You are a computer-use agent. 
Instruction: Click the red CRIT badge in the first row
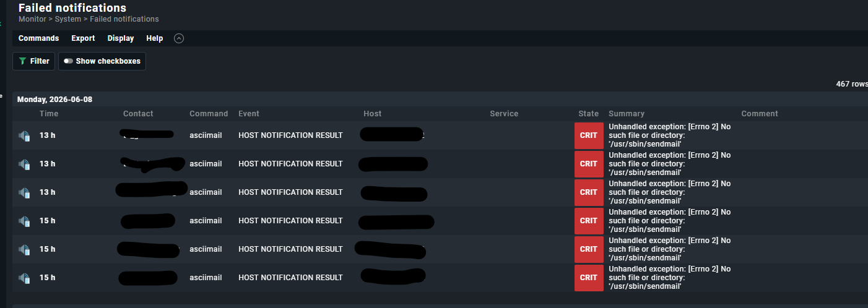pyautogui.click(x=589, y=135)
